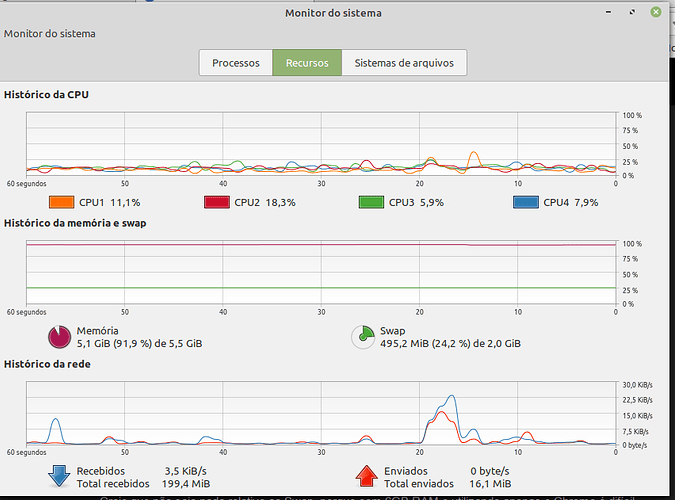Click the 'CPU2 18,3%' label

tap(265, 202)
